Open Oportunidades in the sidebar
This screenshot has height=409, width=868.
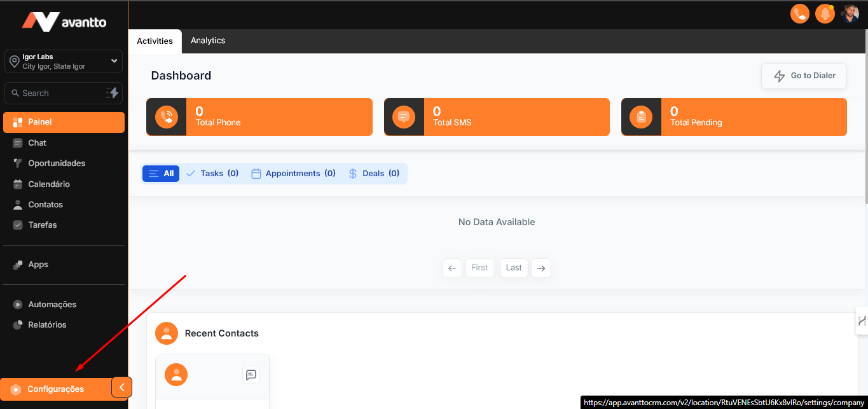(56, 163)
